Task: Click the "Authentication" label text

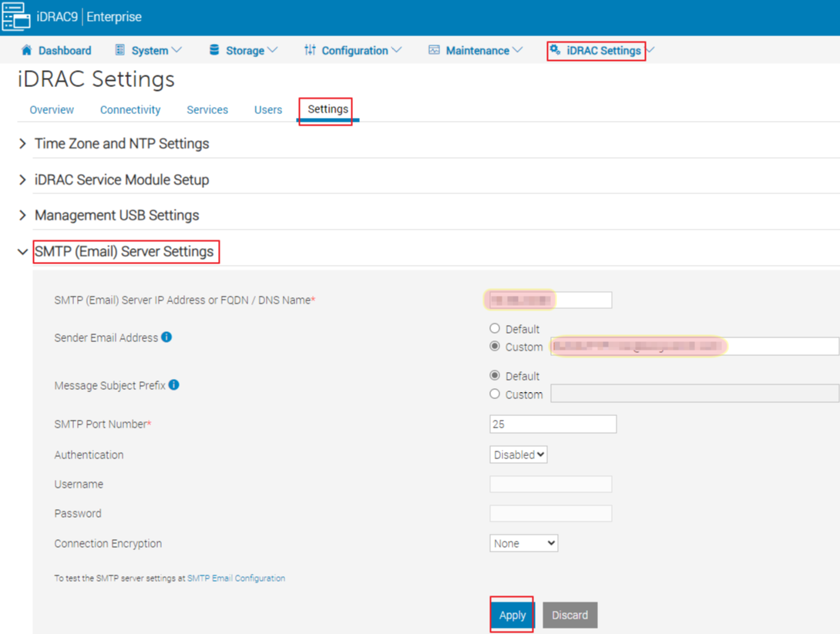Action: 89,455
